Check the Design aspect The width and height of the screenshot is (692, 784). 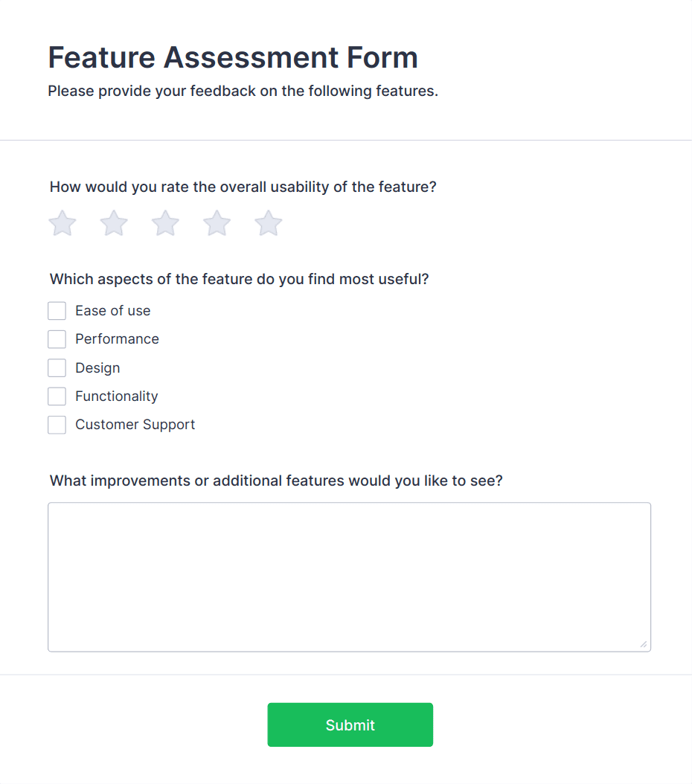(x=57, y=367)
